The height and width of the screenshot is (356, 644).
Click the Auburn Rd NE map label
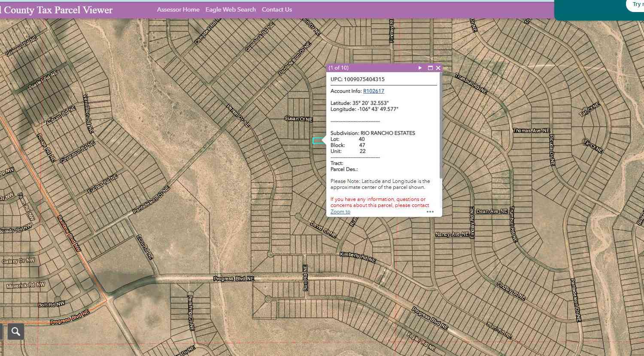pyautogui.click(x=61, y=116)
